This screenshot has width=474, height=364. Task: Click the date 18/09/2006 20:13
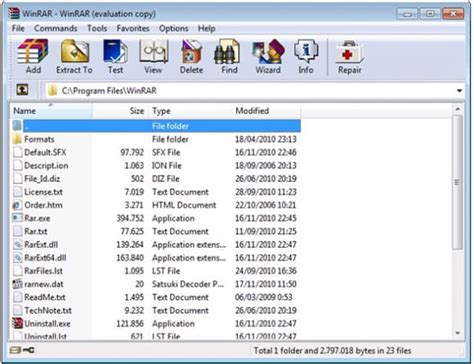(x=266, y=165)
